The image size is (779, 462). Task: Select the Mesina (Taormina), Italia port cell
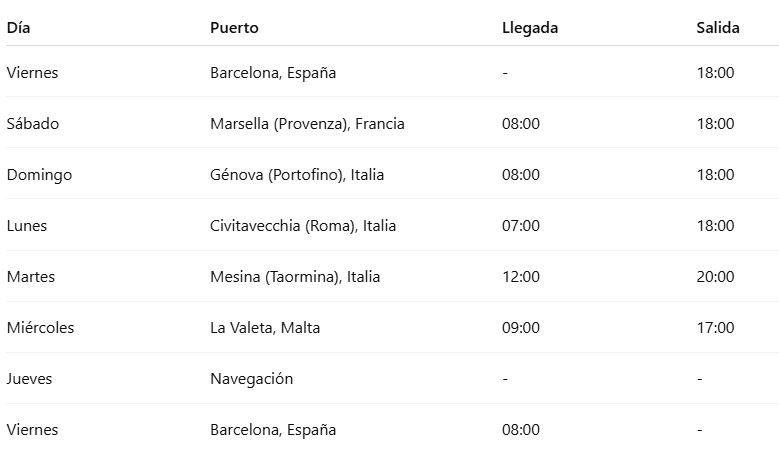click(x=295, y=277)
